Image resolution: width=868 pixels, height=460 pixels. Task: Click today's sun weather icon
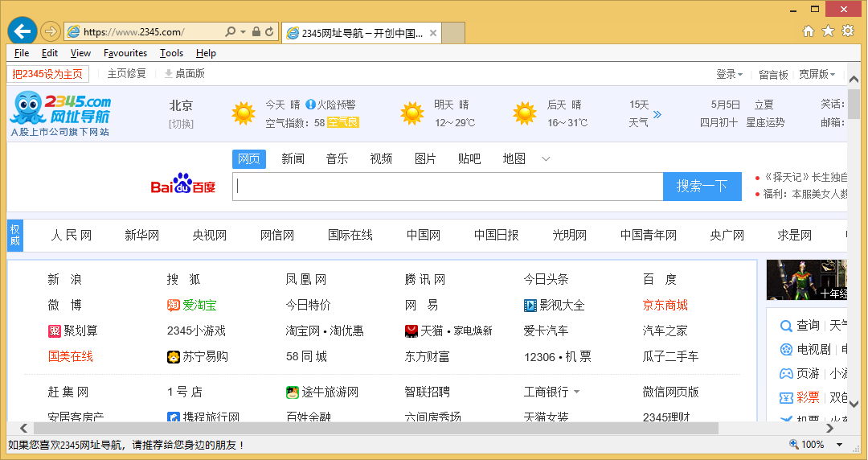tap(243, 113)
